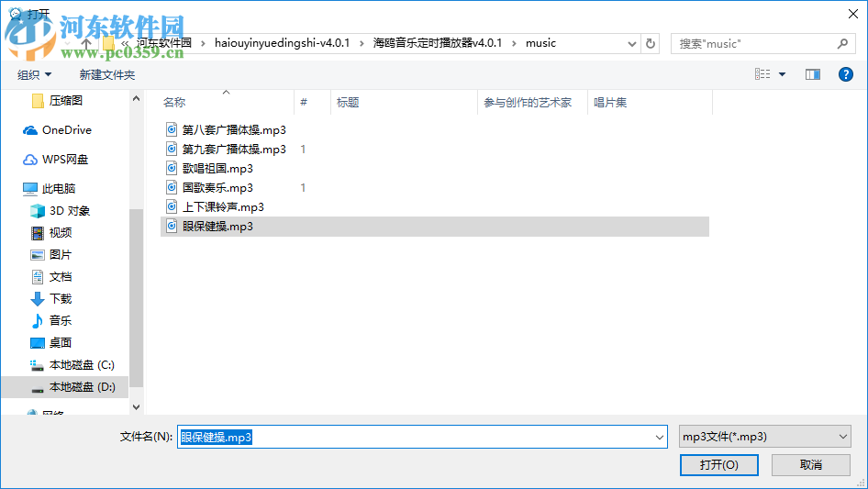Viewport: 868px width, 489px height.
Task: Change view layout icon
Action: click(x=762, y=74)
